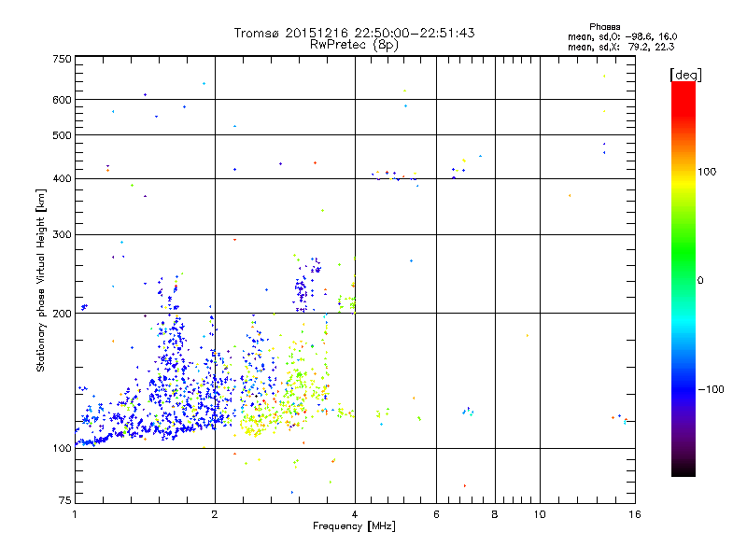The image size is (747, 560).
Task: Click the plot title 'Tromsø 20151216 22:50:00-22:51:43'
Action: point(354,33)
